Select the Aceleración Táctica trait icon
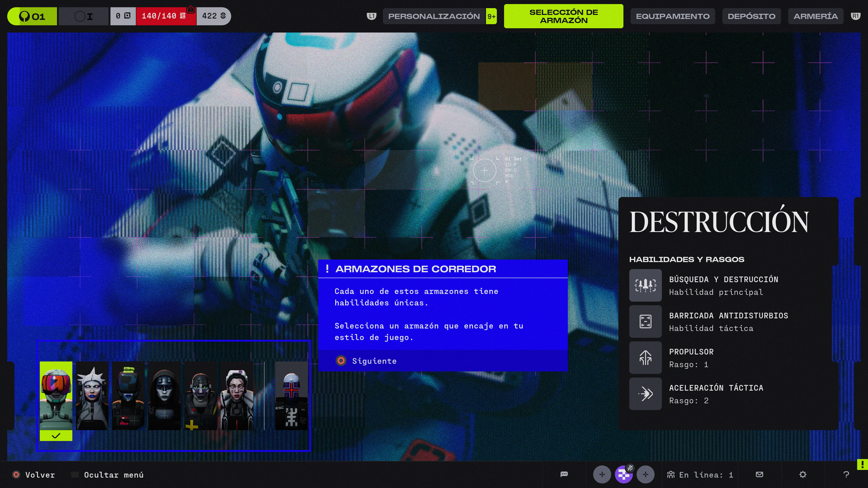 coord(645,394)
